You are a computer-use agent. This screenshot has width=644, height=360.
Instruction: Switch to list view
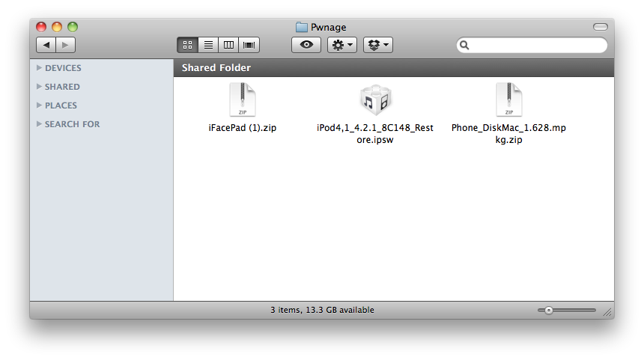click(x=208, y=45)
